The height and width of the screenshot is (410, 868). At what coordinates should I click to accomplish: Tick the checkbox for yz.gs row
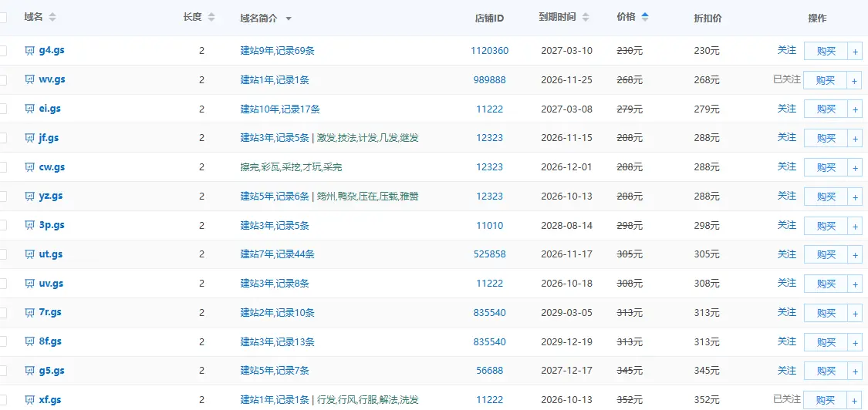2,197
